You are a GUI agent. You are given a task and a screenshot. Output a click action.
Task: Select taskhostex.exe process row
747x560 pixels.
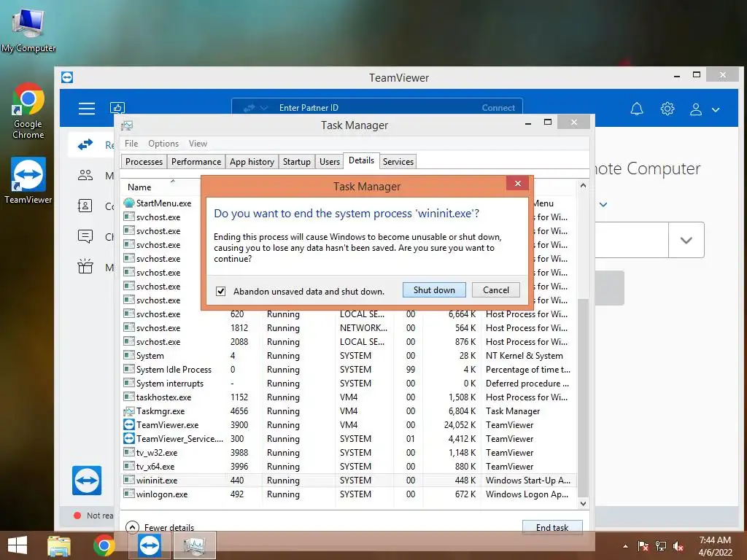coord(349,397)
